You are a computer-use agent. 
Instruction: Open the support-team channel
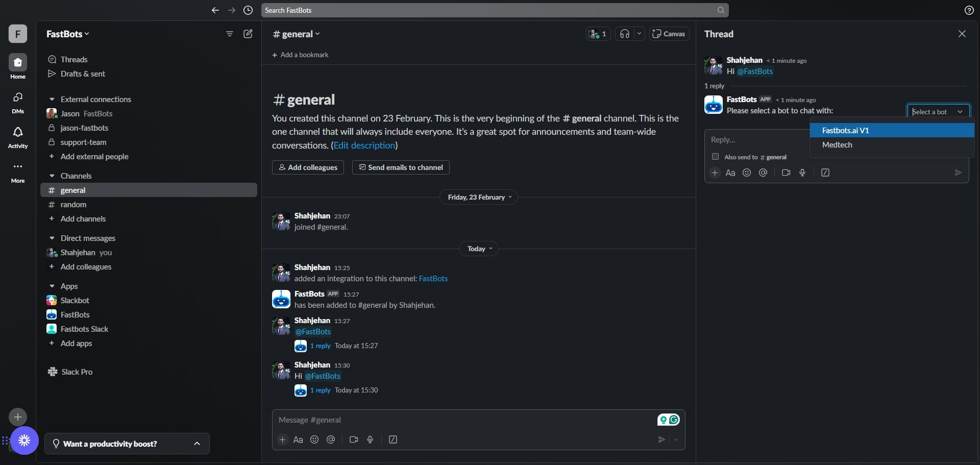(x=149, y=142)
